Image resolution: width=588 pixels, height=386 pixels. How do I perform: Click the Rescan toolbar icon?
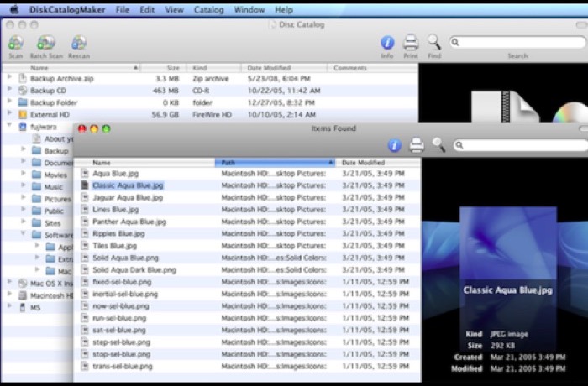tap(79, 43)
